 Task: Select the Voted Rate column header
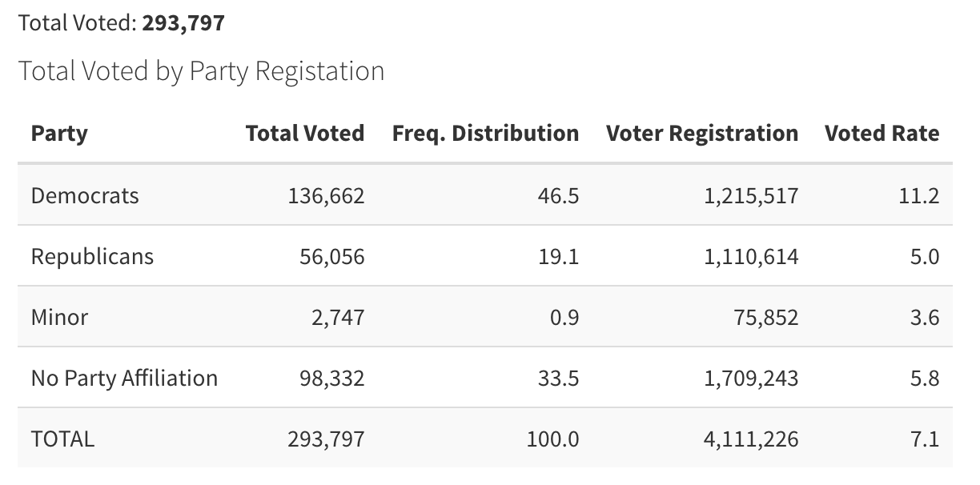pos(882,133)
